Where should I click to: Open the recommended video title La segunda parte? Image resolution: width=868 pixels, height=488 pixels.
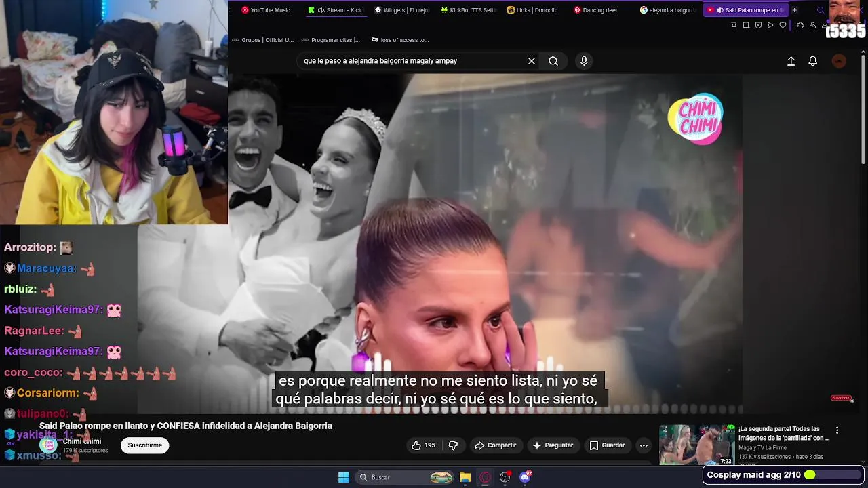784,433
